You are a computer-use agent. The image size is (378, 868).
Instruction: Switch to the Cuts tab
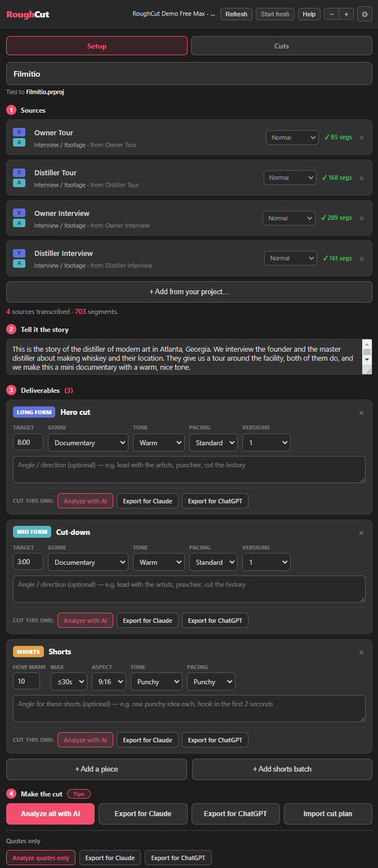point(282,46)
